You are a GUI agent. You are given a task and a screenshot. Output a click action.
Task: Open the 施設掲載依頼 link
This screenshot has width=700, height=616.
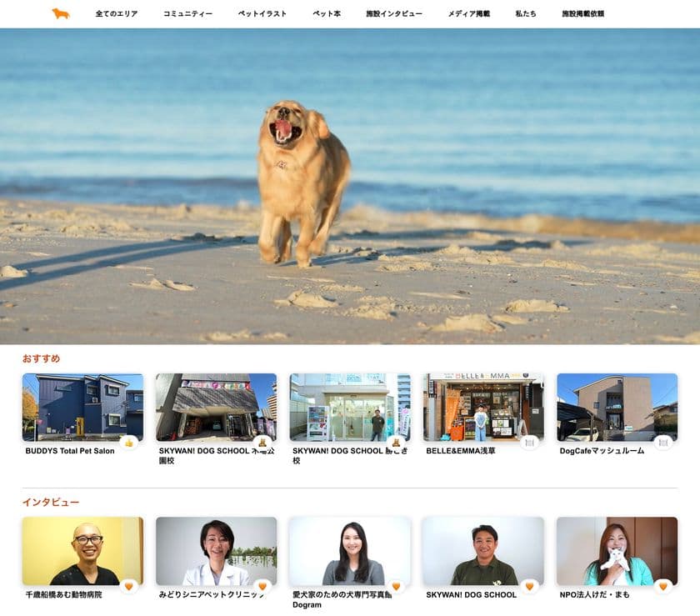point(582,14)
